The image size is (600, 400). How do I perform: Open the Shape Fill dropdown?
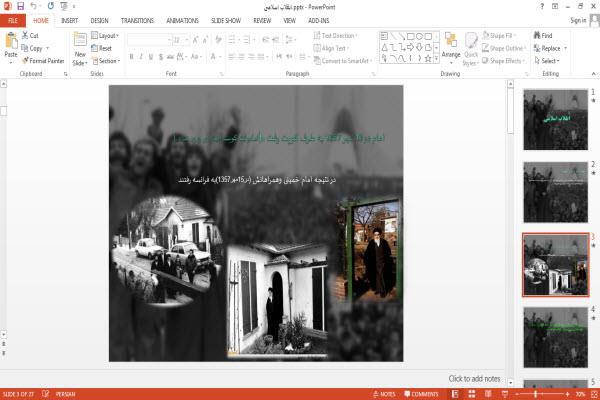pyautogui.click(x=499, y=36)
